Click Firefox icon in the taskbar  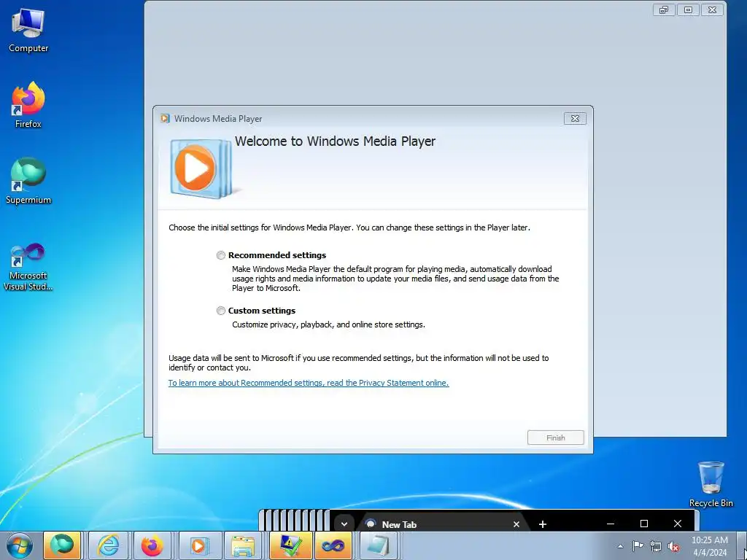152,545
